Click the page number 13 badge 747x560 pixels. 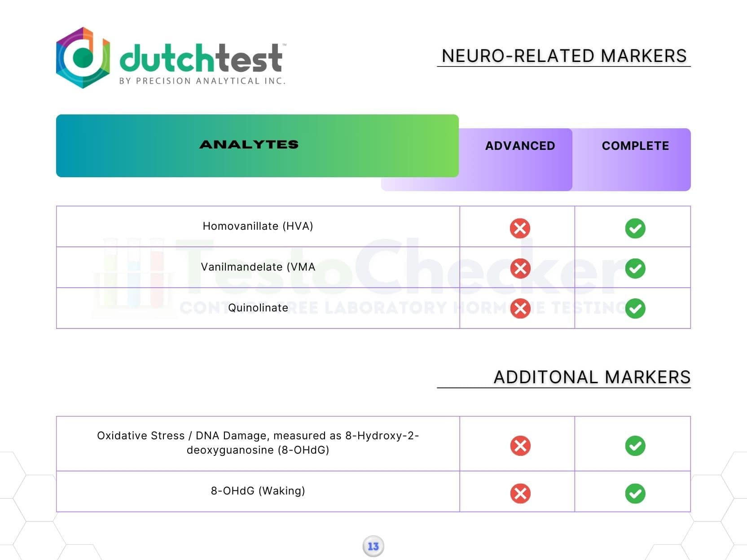(373, 546)
